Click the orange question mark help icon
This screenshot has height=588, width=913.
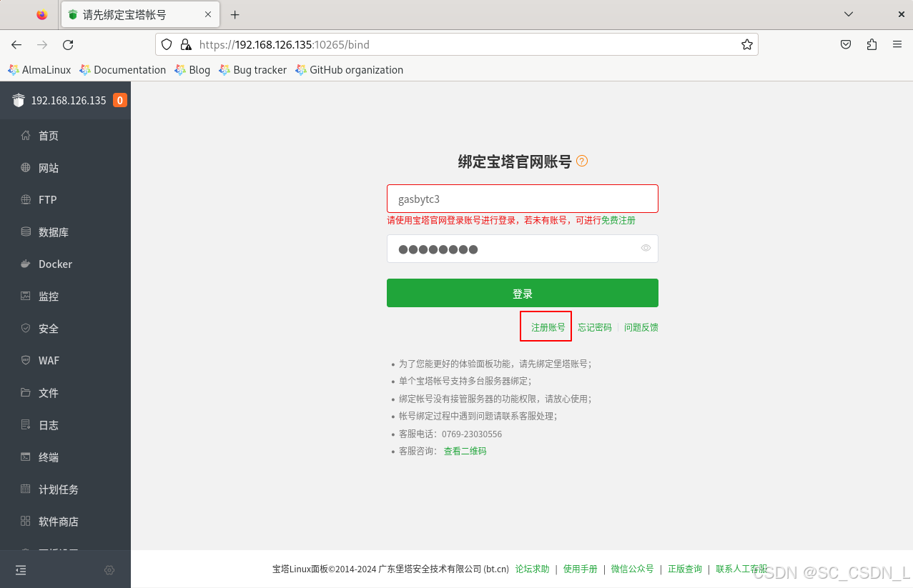pyautogui.click(x=582, y=161)
